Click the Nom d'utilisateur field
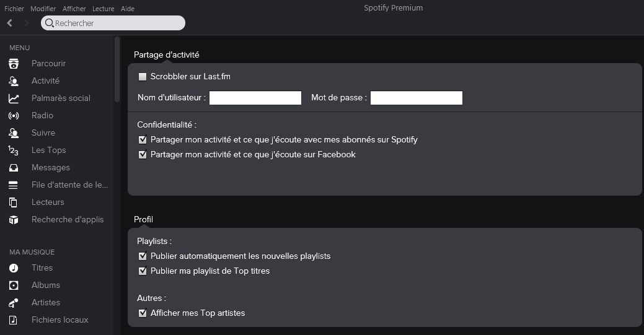Image resolution: width=644 pixels, height=335 pixels. click(x=255, y=98)
